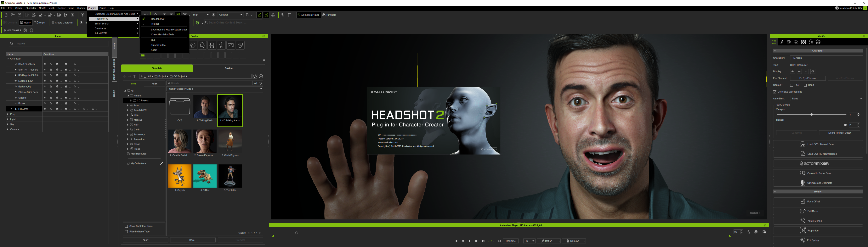Expand the Camera tree node
Image resolution: width=868 pixels, height=247 pixels.
8,129
